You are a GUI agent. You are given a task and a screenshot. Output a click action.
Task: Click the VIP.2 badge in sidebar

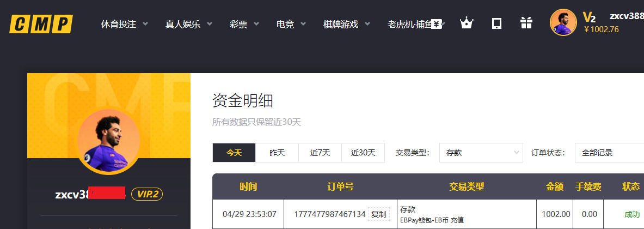tap(147, 194)
